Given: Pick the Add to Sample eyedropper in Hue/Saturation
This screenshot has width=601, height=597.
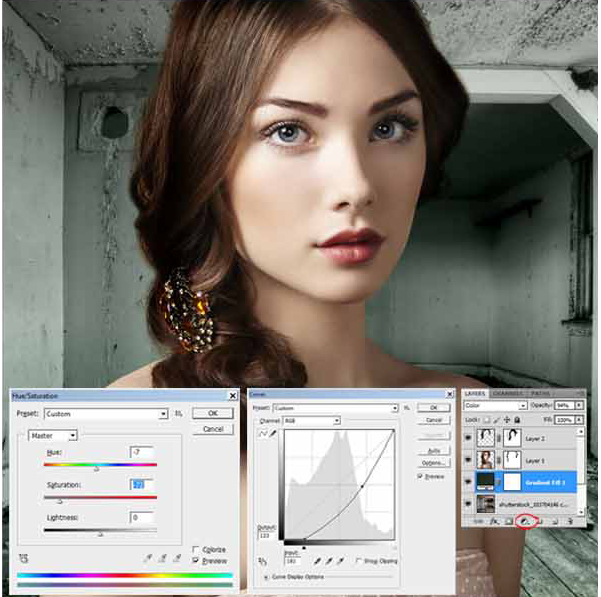Looking at the screenshot, I should [x=162, y=558].
